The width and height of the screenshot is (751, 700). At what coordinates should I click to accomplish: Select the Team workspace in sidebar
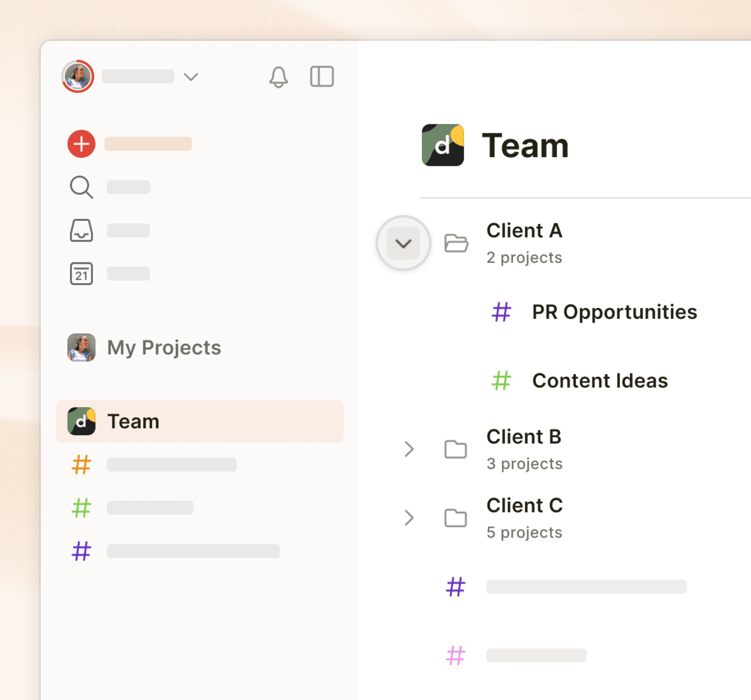199,421
